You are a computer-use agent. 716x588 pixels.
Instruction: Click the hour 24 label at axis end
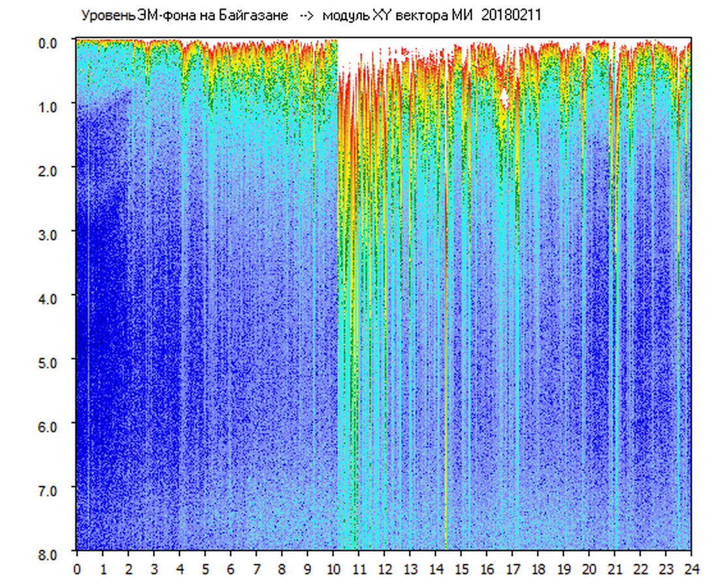(x=692, y=569)
